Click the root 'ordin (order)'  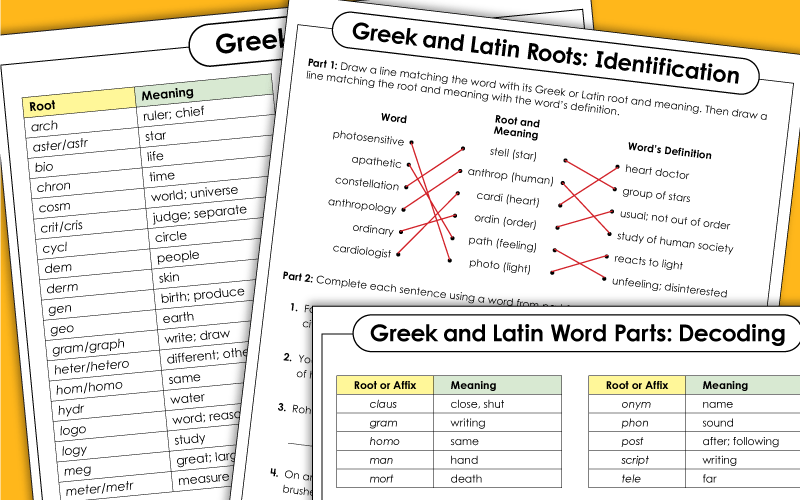pyautogui.click(x=505, y=221)
